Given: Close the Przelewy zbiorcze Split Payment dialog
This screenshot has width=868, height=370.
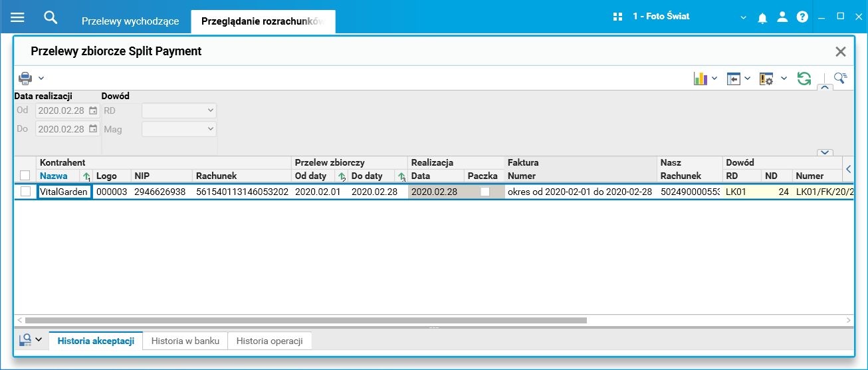Looking at the screenshot, I should coord(841,51).
